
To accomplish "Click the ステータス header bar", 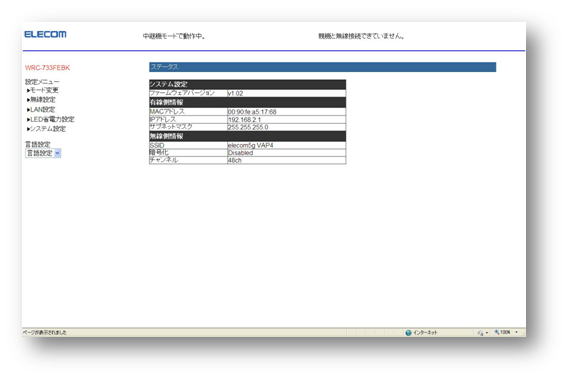I will [x=322, y=67].
